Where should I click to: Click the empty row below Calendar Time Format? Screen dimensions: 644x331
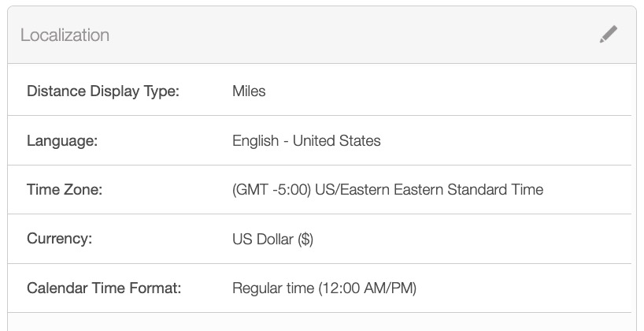coord(321,322)
